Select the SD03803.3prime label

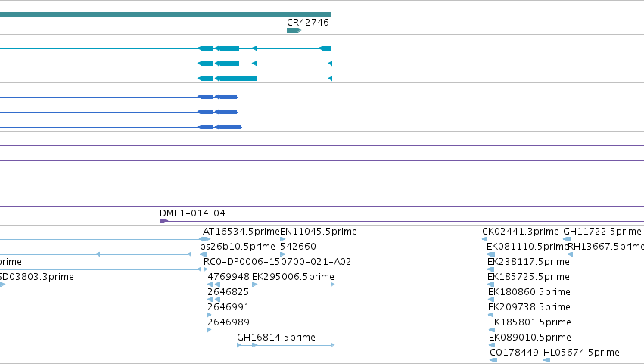36,277
